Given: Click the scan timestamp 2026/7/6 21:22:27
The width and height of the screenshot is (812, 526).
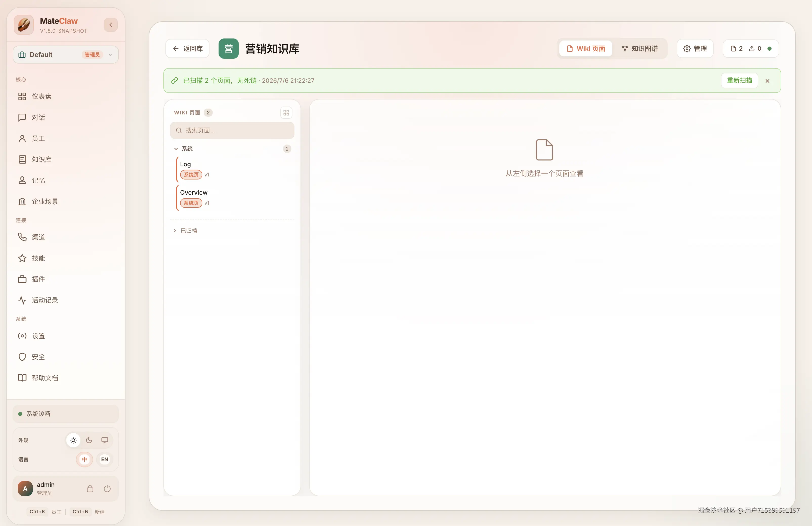Looking at the screenshot, I should (288, 80).
